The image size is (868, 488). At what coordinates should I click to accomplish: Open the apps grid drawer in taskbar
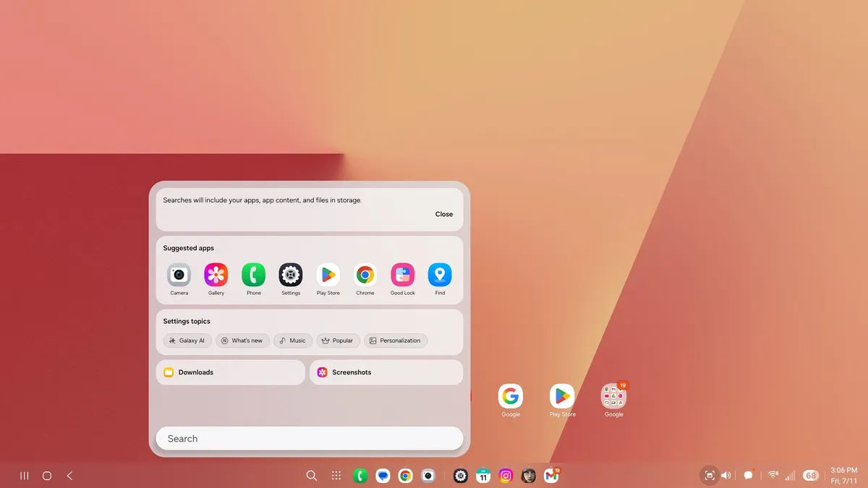click(x=336, y=476)
